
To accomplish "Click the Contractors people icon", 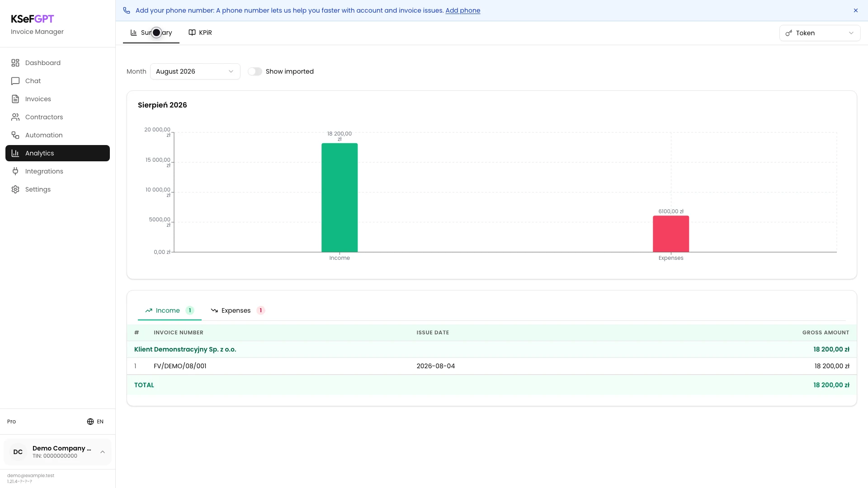I will click(15, 117).
